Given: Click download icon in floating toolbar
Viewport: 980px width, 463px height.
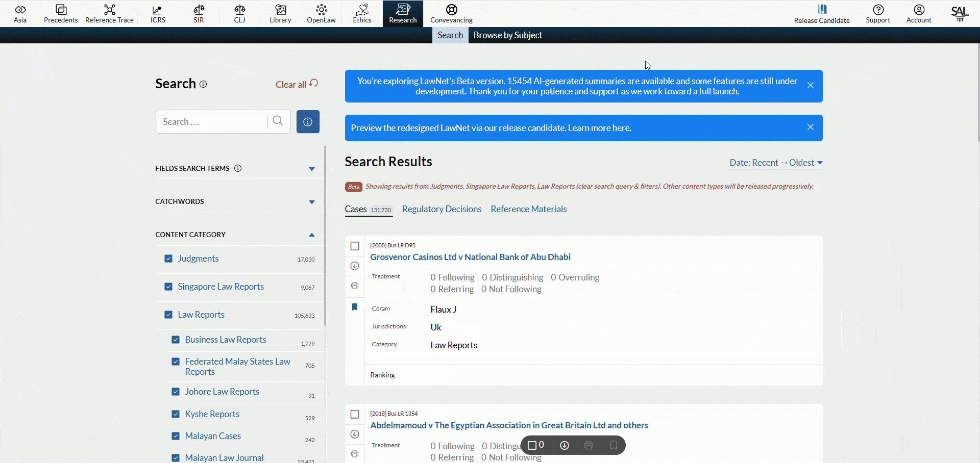Looking at the screenshot, I should [564, 445].
